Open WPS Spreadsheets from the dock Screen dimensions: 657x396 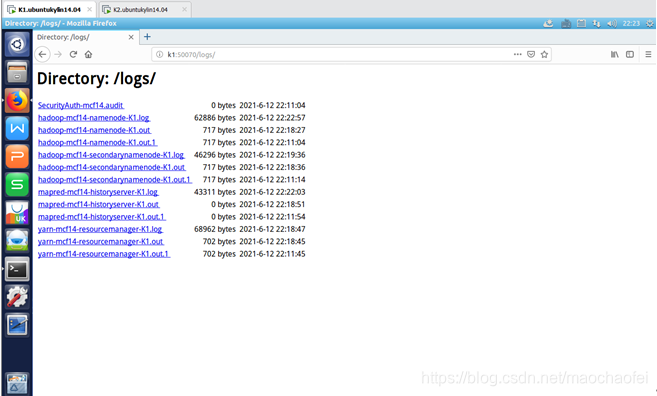pyautogui.click(x=17, y=184)
